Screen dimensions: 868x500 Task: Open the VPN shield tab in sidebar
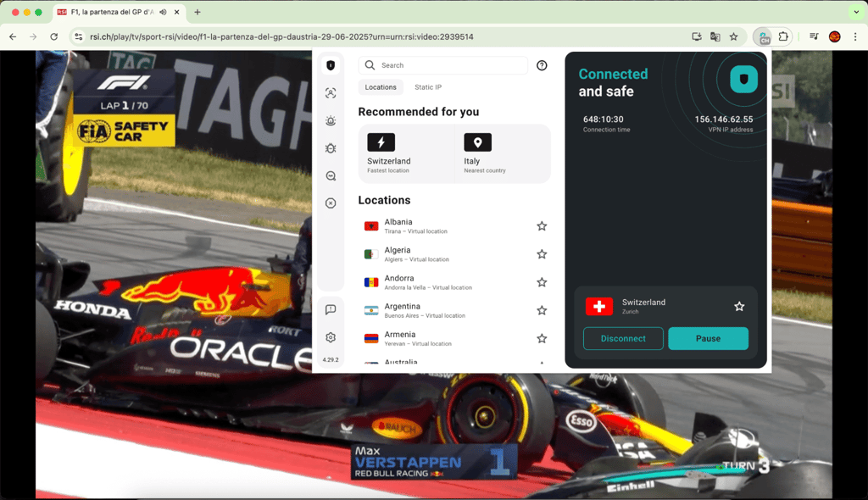click(331, 65)
